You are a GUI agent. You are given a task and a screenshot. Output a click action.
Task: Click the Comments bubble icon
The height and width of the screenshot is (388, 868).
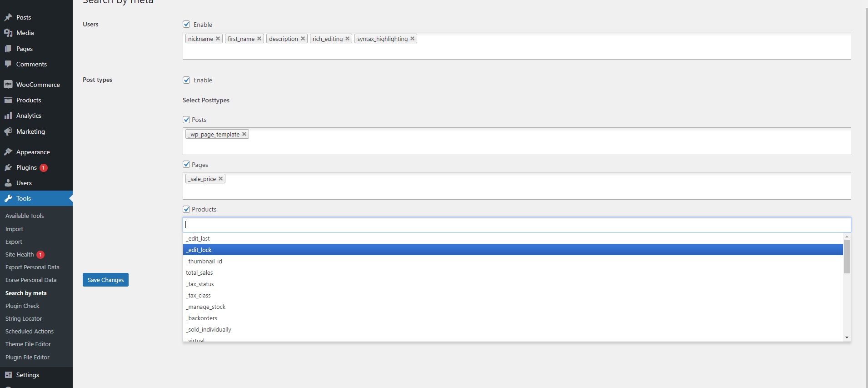8,64
